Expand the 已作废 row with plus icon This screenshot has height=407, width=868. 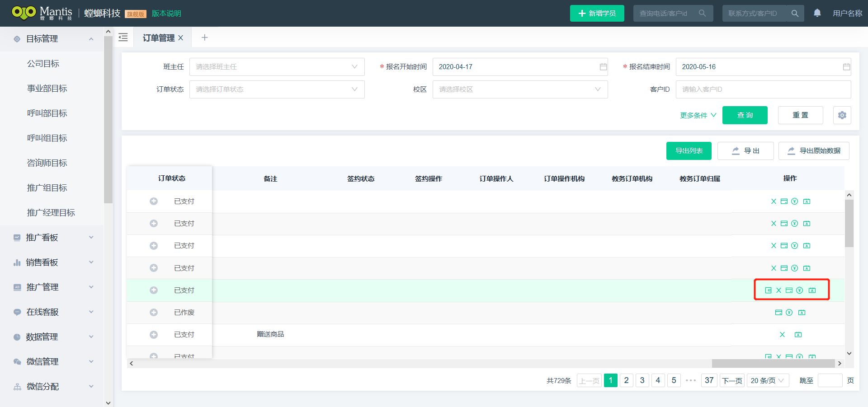click(x=154, y=312)
